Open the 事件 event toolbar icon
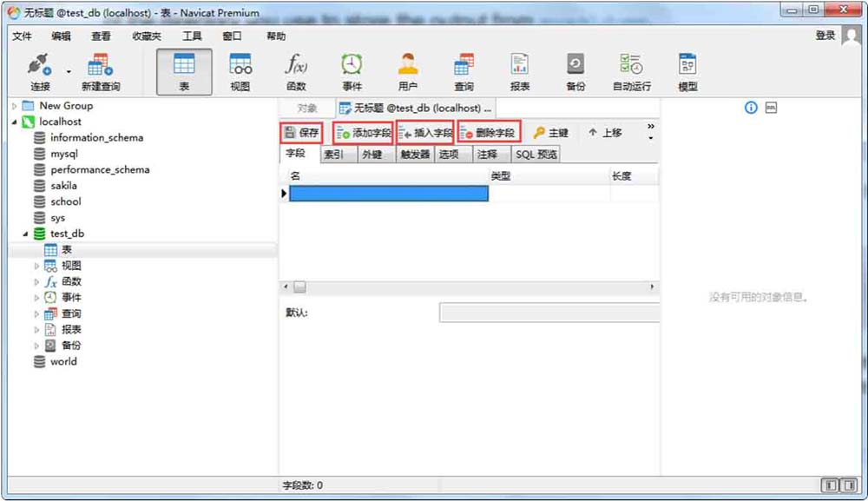Image resolution: width=868 pixels, height=501 pixels. pyautogui.click(x=352, y=71)
